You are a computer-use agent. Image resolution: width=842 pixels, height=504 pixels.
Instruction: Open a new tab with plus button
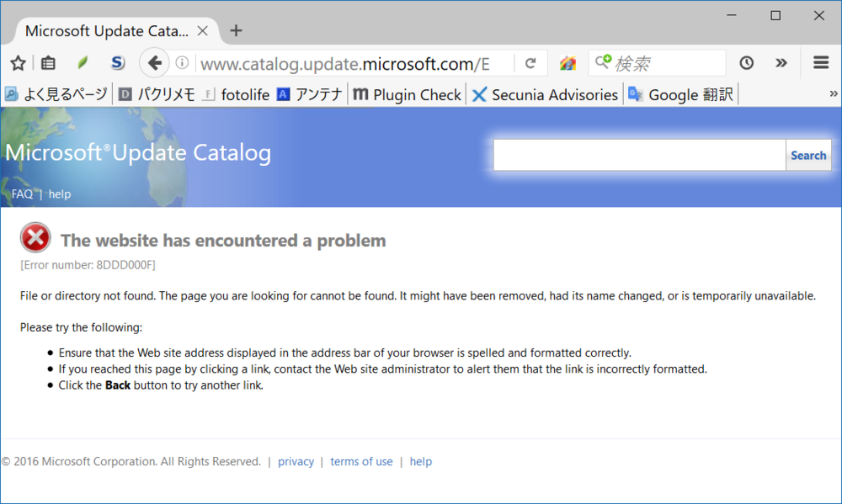(236, 30)
